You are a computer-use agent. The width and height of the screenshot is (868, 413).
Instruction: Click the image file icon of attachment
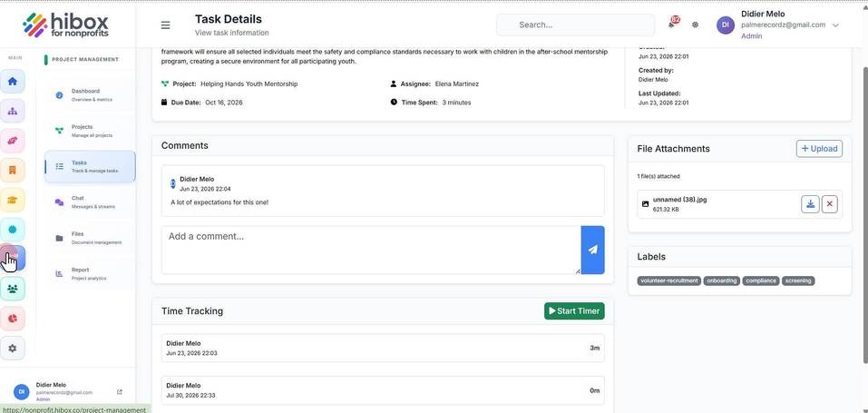pyautogui.click(x=645, y=204)
